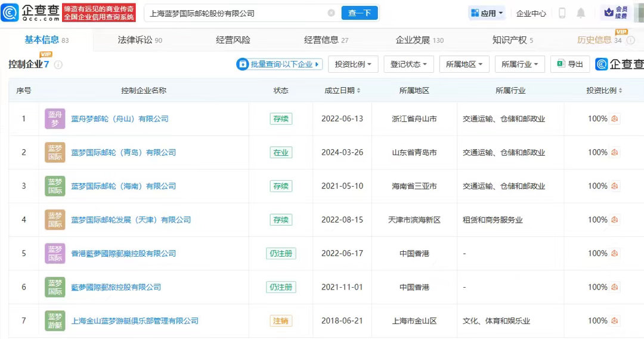The width and height of the screenshot is (644, 339).
Task: Switch to the 经营信息 tab
Action: (326, 40)
